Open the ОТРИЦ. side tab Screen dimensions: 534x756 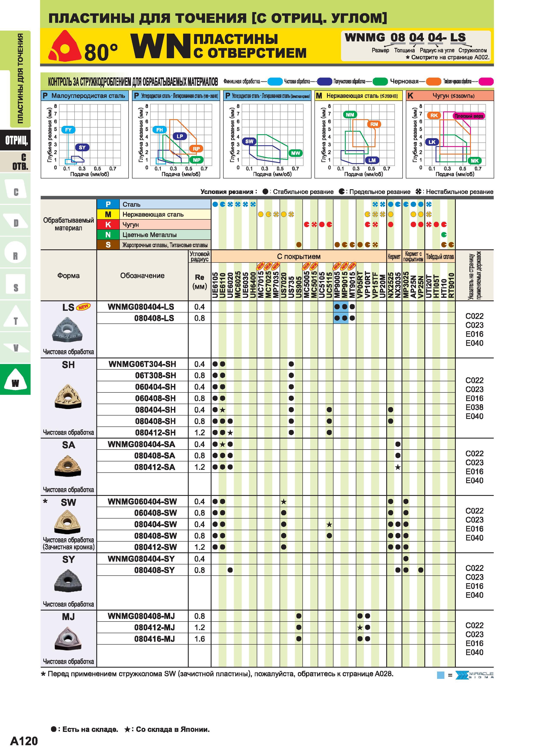(16, 140)
